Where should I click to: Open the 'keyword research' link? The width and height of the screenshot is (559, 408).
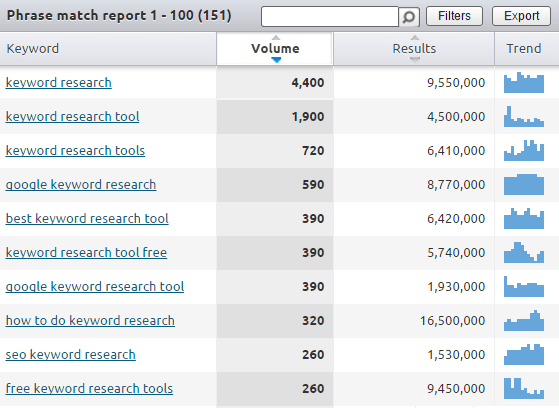tap(58, 83)
